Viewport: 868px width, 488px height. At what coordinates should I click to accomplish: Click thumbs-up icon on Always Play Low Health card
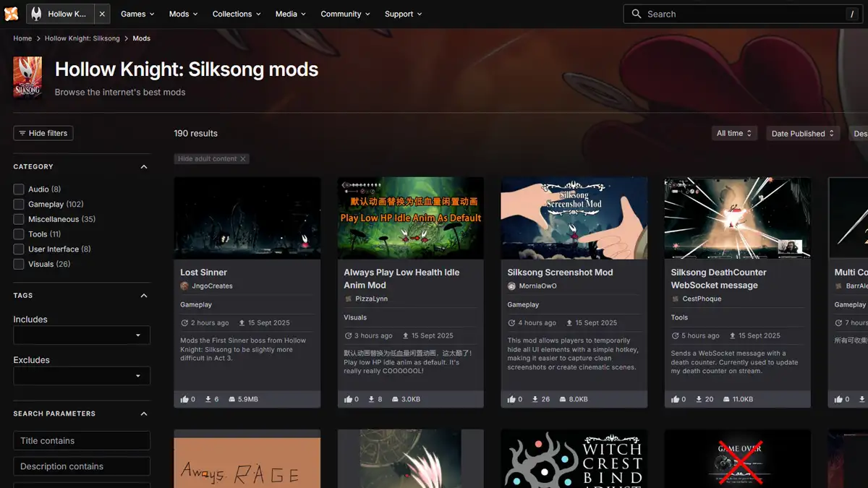pyautogui.click(x=349, y=399)
